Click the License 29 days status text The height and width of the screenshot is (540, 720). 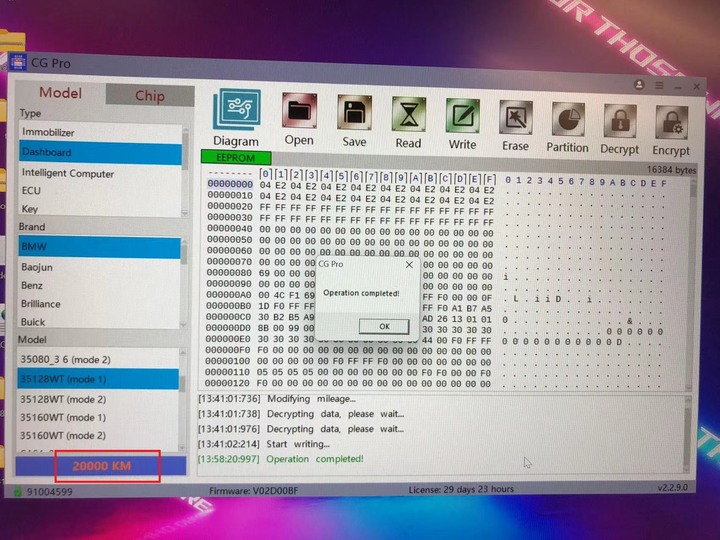click(x=461, y=489)
